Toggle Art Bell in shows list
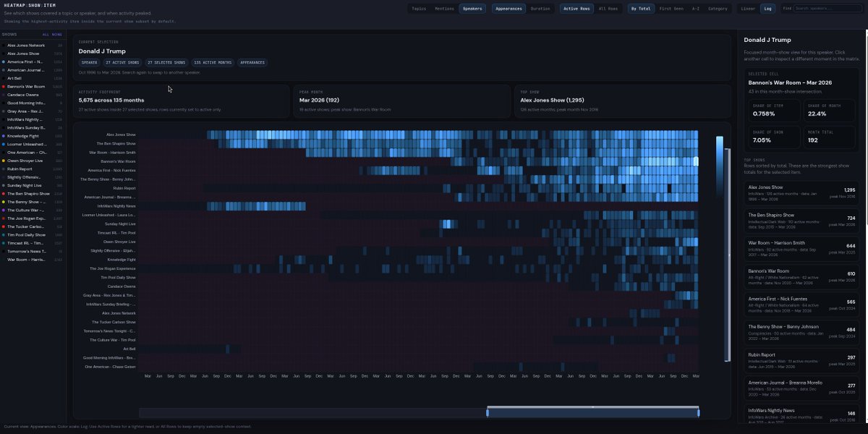Screen dimensions: 868x434 (x=33, y=78)
